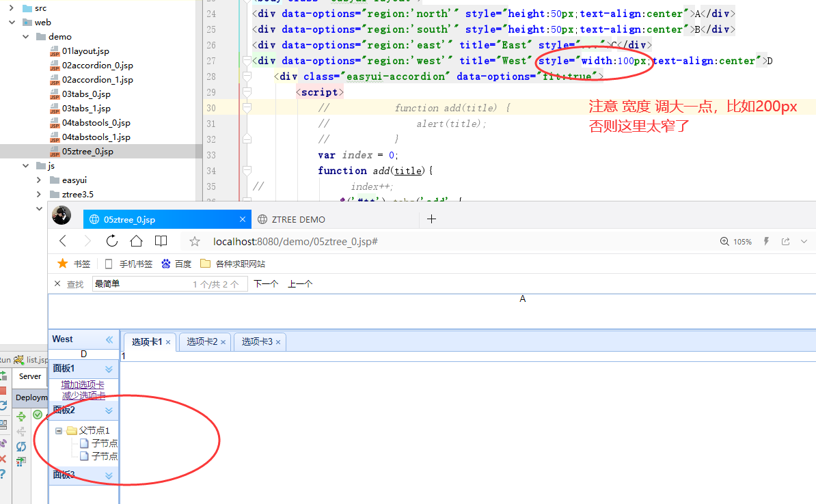The width and height of the screenshot is (816, 504).
Task: Select 03tabs_1.jsp file
Action: coord(86,108)
